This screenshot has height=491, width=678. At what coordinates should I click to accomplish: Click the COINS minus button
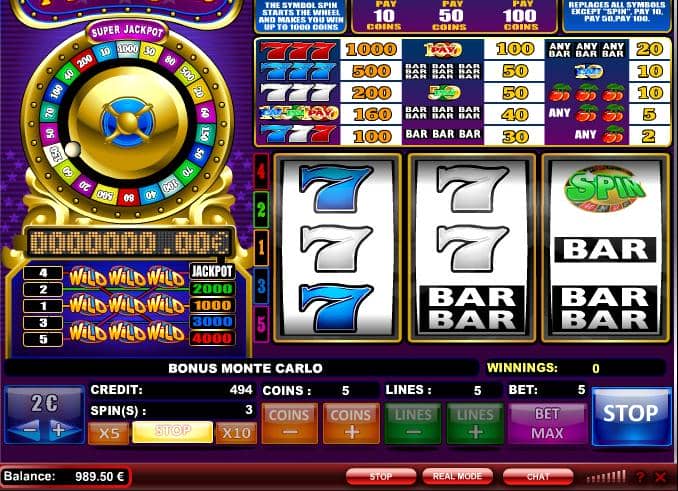pos(289,423)
